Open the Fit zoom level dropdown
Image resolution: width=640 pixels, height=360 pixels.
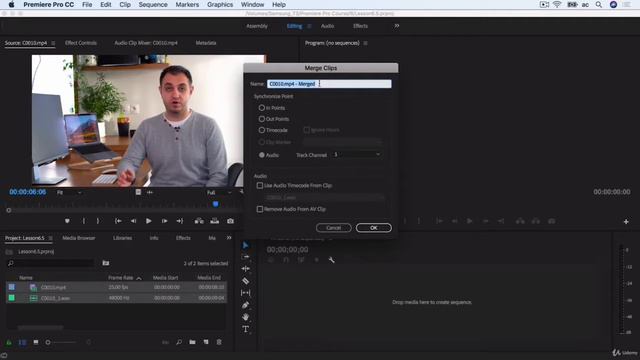click(69, 192)
